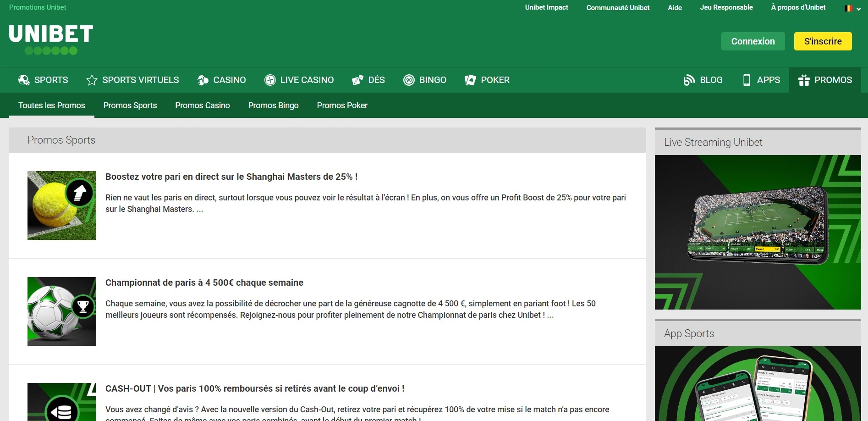The image size is (868, 421).
Task: Switch to the Promos Casino tab
Action: pyautogui.click(x=203, y=105)
